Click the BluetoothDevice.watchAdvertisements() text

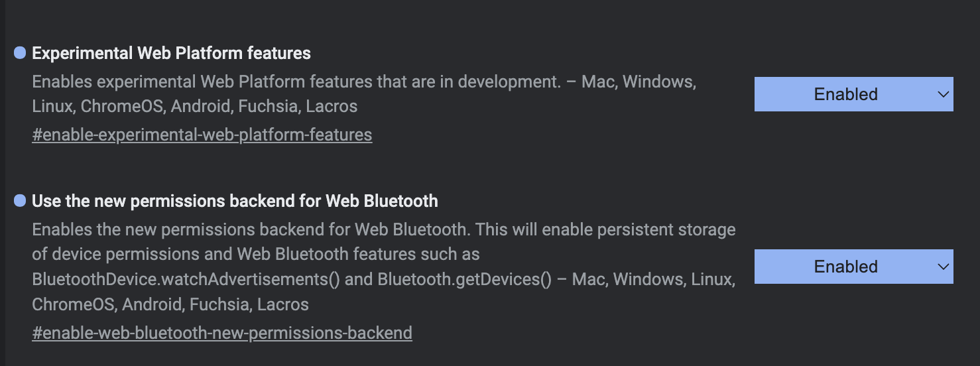(186, 280)
